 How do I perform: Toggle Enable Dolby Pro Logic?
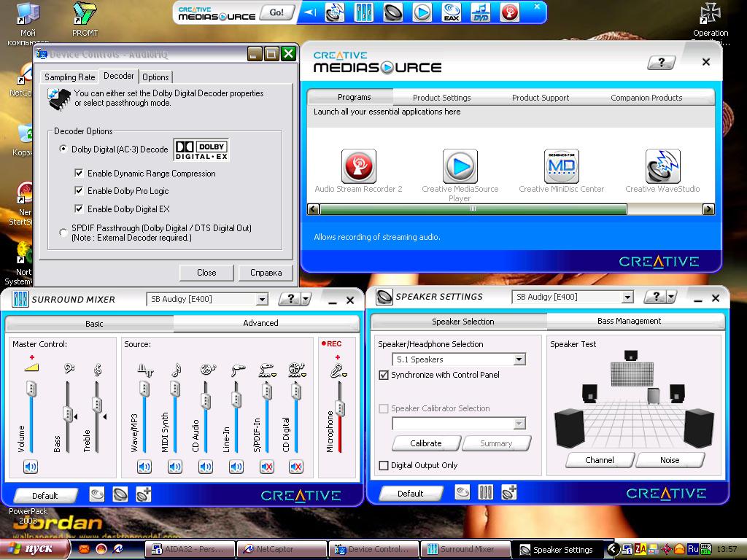pyautogui.click(x=79, y=191)
